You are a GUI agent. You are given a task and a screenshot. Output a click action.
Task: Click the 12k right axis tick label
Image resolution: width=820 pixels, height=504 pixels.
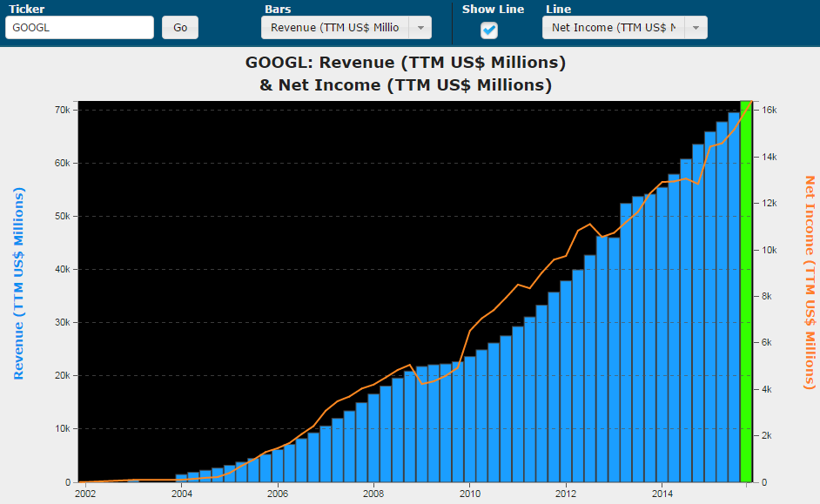click(x=770, y=203)
